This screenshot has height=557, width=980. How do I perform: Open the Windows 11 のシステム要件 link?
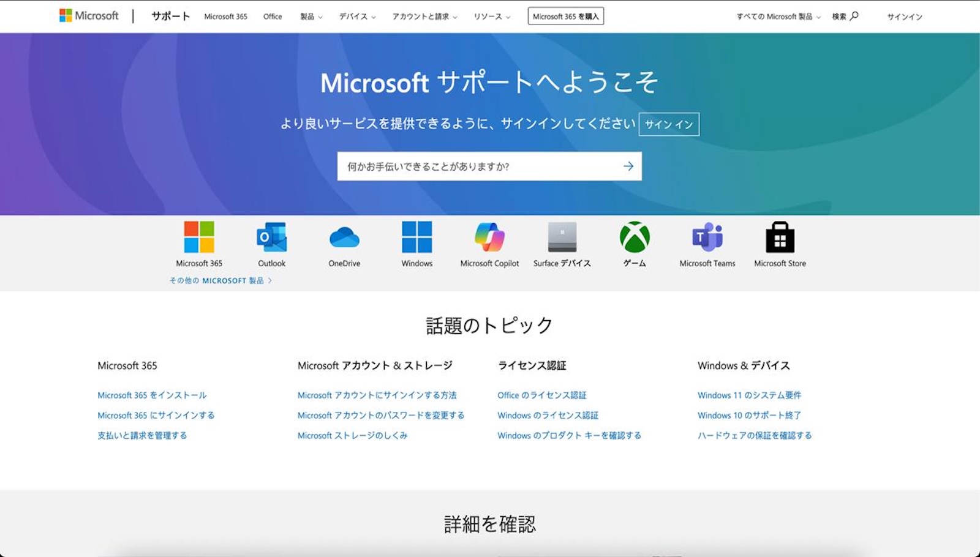(x=749, y=395)
